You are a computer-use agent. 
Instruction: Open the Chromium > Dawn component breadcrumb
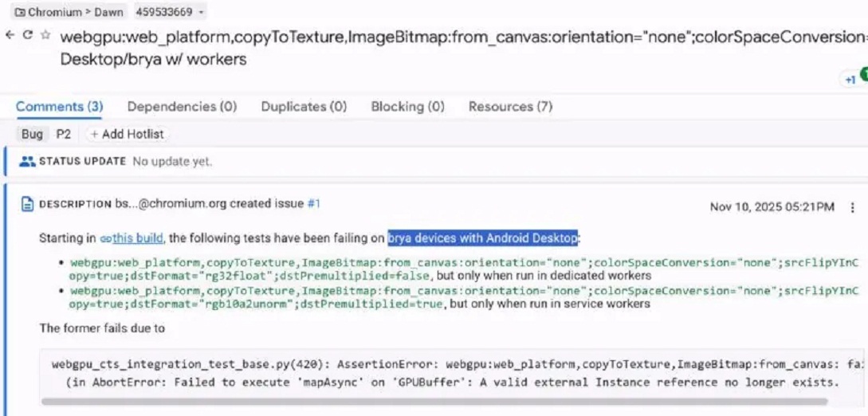coord(69,12)
